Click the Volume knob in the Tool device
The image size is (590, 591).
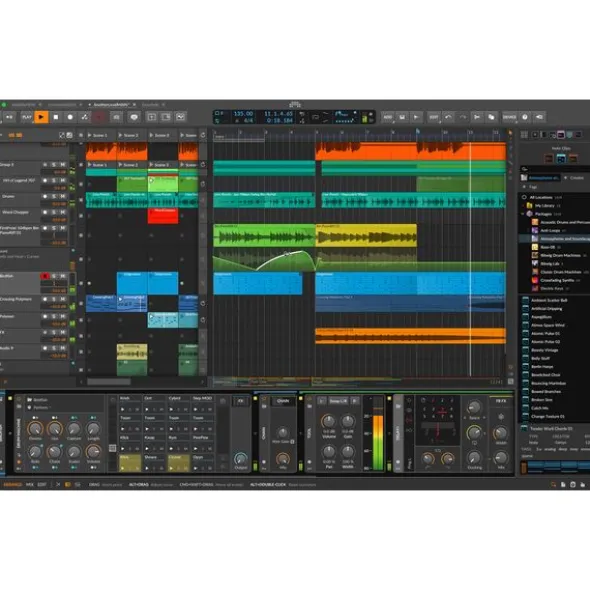click(x=328, y=421)
